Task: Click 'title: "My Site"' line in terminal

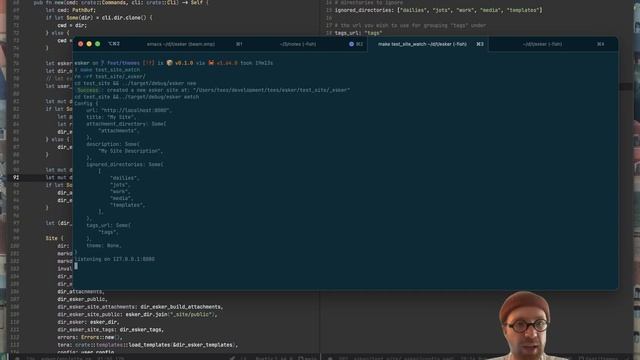Action: click(x=111, y=117)
